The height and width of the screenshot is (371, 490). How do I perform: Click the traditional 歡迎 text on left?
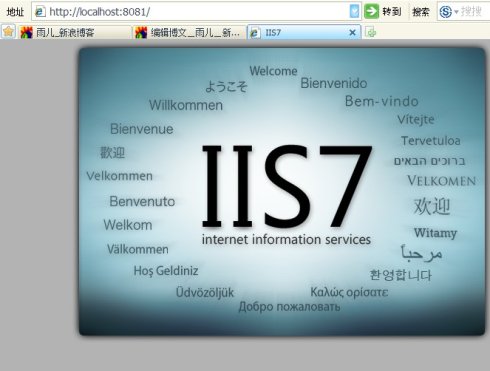pyautogui.click(x=113, y=153)
